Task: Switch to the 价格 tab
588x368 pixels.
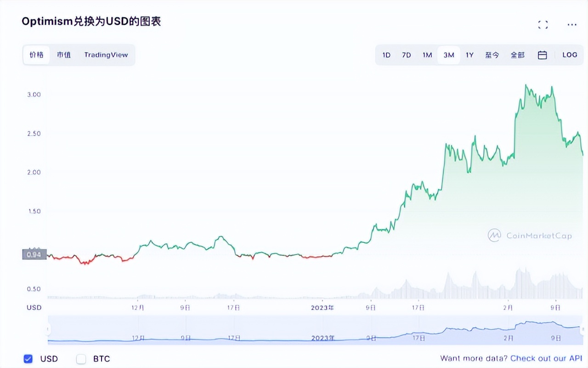Action: pos(37,55)
